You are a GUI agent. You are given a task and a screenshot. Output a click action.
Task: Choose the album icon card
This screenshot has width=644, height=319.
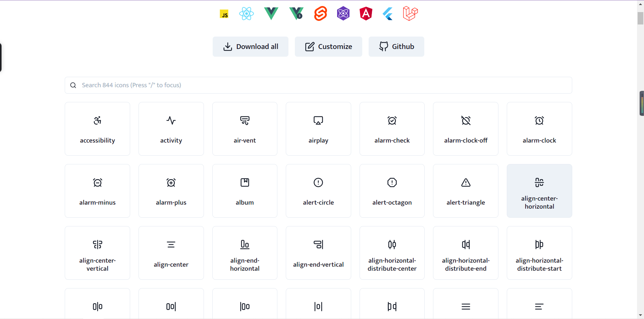point(245,191)
